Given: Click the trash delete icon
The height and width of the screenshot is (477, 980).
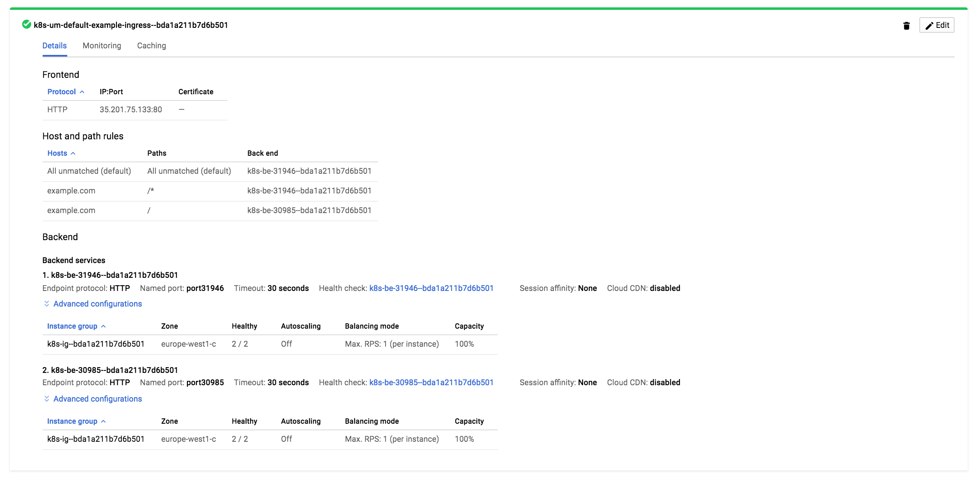Looking at the screenshot, I should [906, 25].
